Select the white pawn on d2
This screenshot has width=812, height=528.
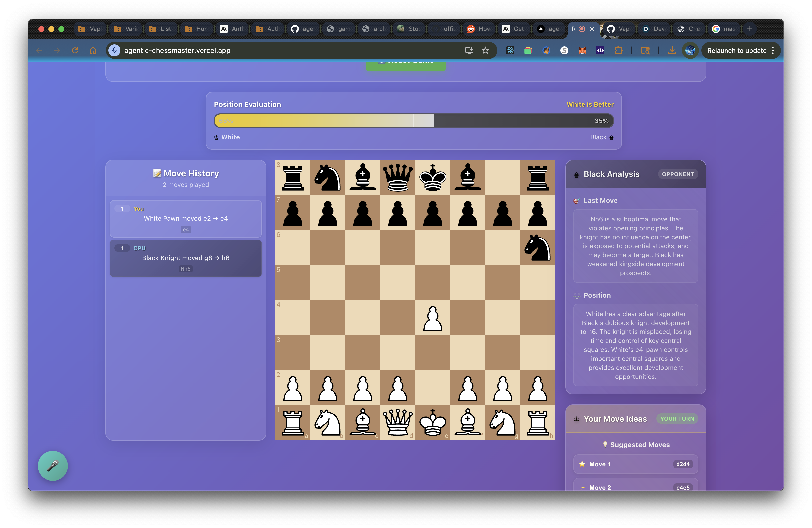tap(398, 387)
